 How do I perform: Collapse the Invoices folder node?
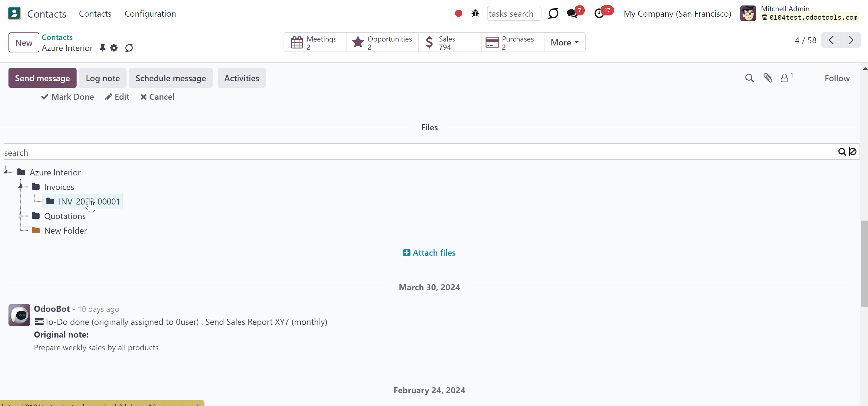[20, 186]
